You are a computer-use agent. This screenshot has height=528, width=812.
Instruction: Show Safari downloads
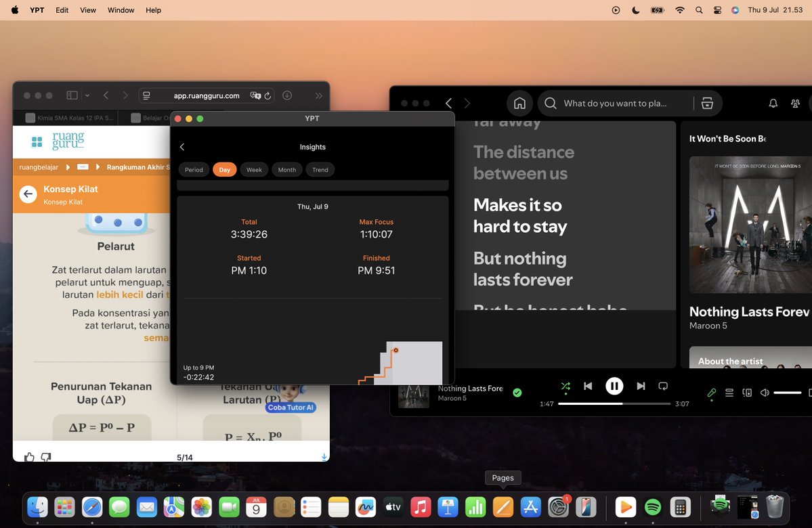(287, 95)
